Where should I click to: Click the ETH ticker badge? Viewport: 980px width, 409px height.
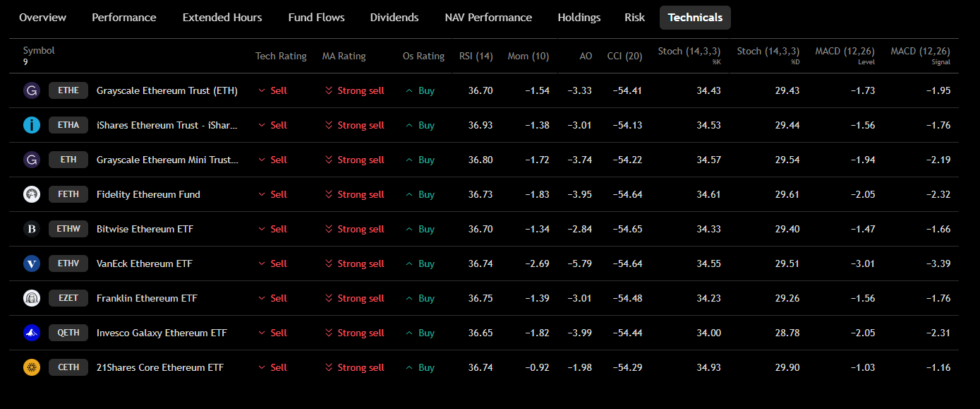(68, 160)
